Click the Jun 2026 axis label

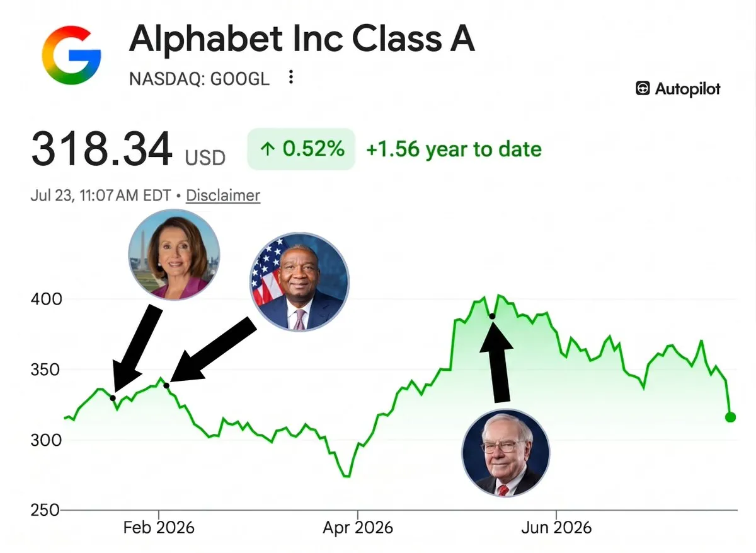click(556, 527)
